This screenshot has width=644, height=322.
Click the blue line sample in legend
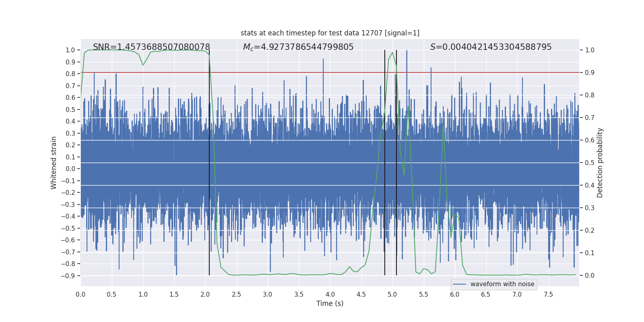tap(459, 284)
